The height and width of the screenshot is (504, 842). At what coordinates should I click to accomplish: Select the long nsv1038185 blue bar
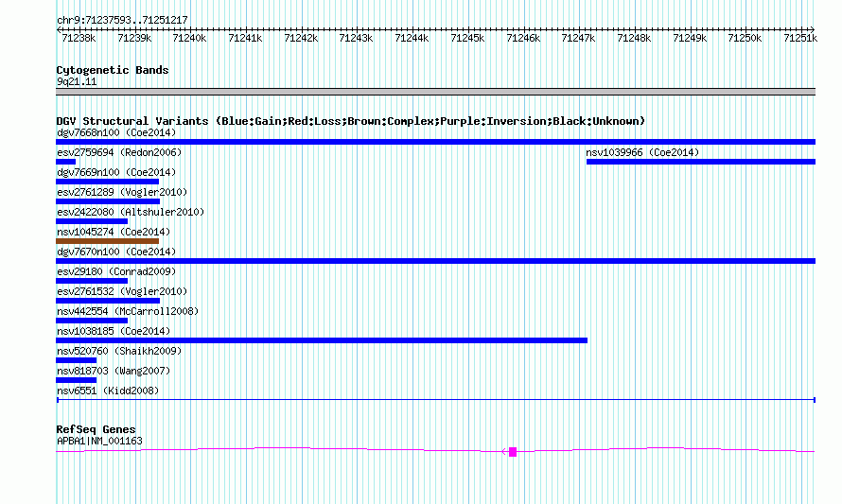coord(322,340)
